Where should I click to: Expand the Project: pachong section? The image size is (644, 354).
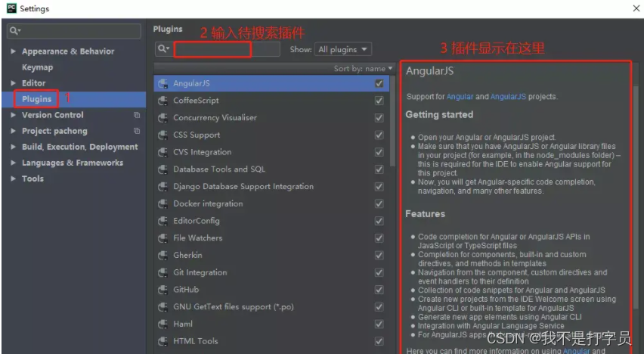pos(13,131)
